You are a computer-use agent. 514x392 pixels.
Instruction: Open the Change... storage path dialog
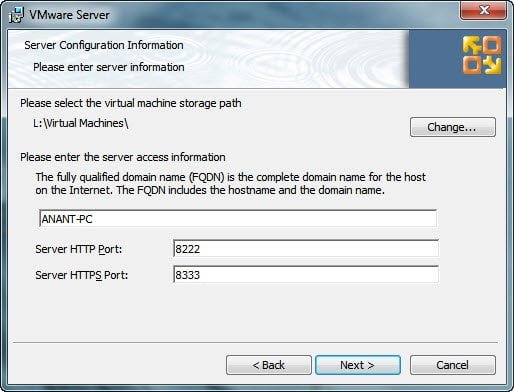coord(453,127)
